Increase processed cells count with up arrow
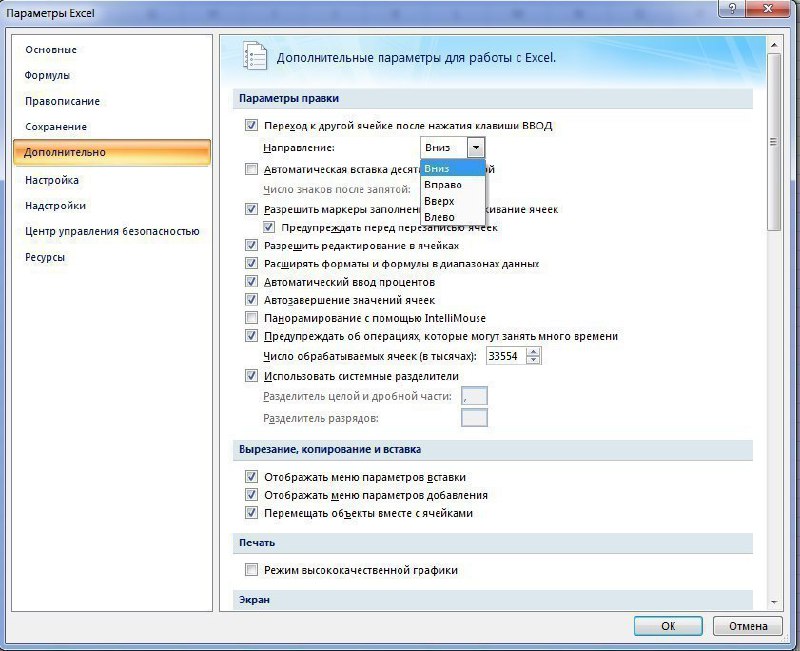 (x=533, y=352)
